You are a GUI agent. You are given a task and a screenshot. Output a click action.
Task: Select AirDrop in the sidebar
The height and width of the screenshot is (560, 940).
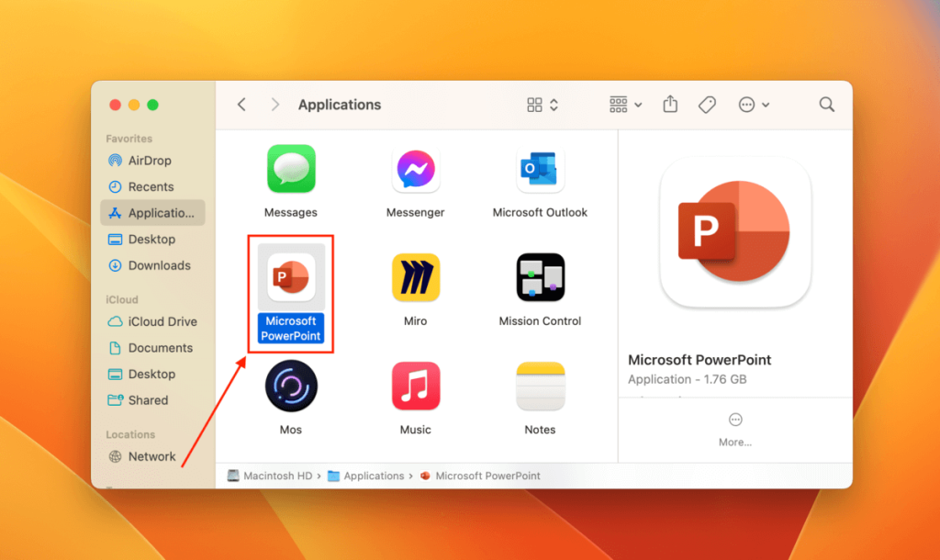click(150, 160)
